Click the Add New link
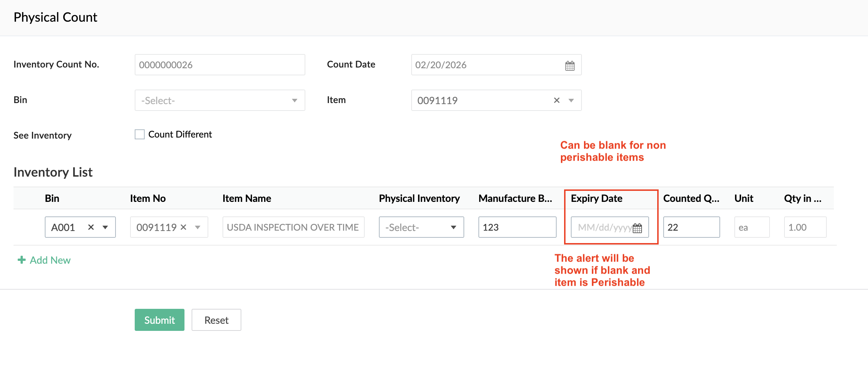868x376 pixels. [x=50, y=260]
